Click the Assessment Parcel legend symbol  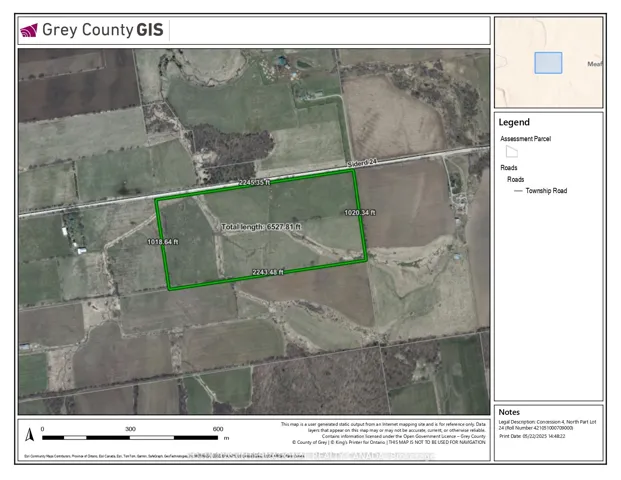[511, 152]
